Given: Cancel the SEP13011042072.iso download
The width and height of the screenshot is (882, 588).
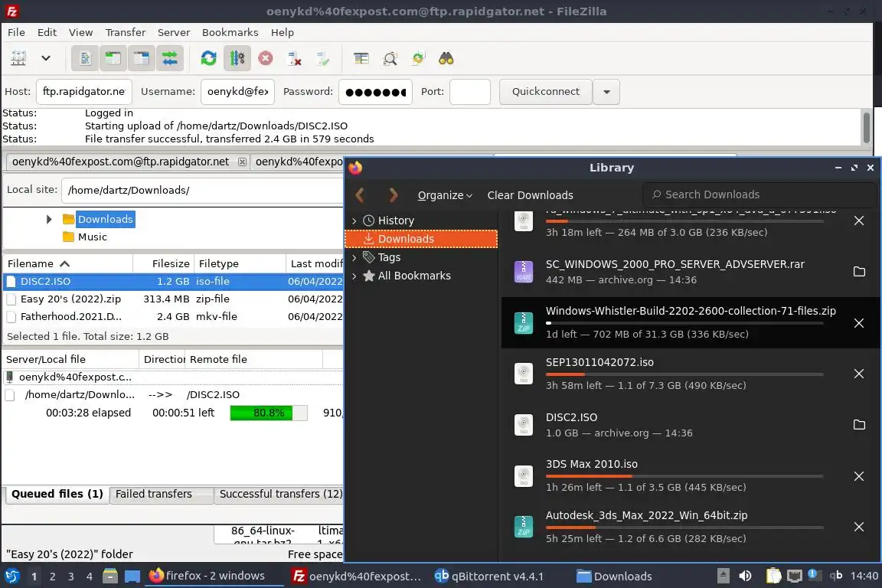Looking at the screenshot, I should click(859, 374).
